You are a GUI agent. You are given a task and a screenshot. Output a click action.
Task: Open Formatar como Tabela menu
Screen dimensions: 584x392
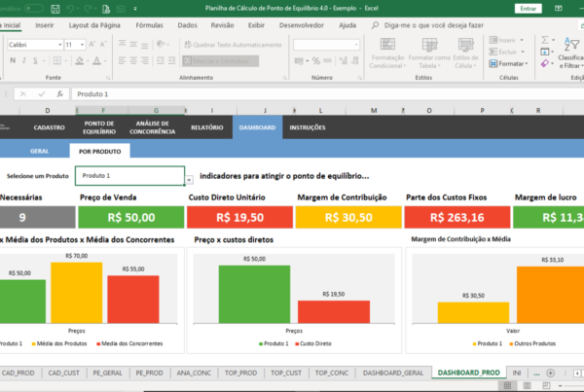429,53
